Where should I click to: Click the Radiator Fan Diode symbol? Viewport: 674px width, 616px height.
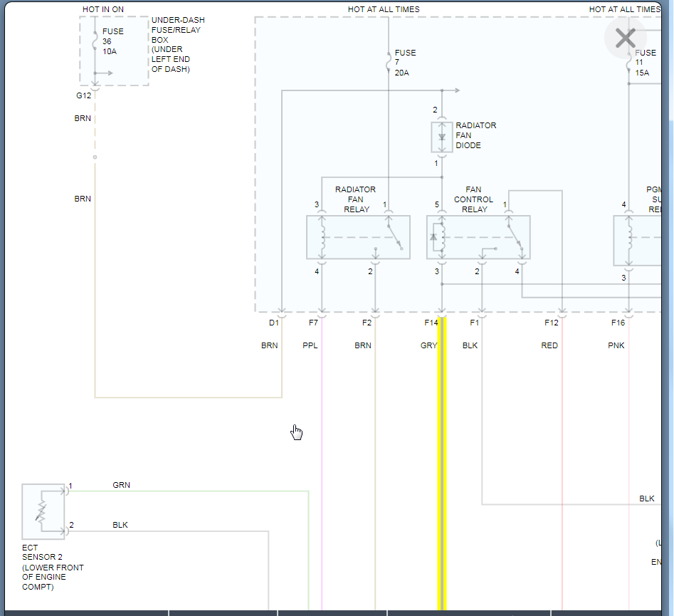click(x=442, y=137)
